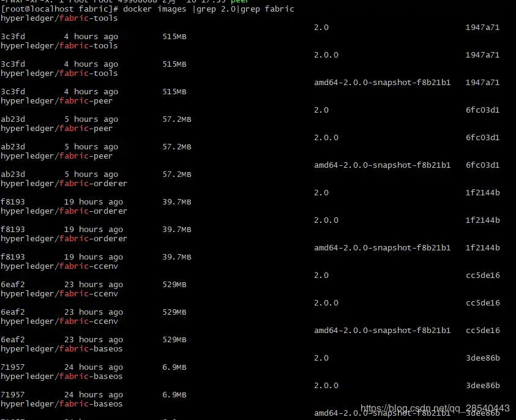The image size is (516, 420).
Task: Click image ID 6fc03d1 next to tag 2.0
Action: point(482,110)
